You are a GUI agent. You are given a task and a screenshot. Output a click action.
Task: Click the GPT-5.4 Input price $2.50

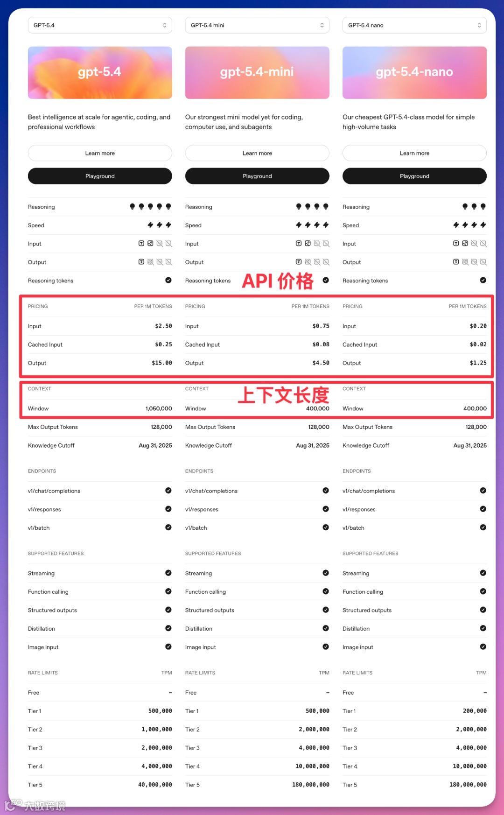pyautogui.click(x=163, y=326)
